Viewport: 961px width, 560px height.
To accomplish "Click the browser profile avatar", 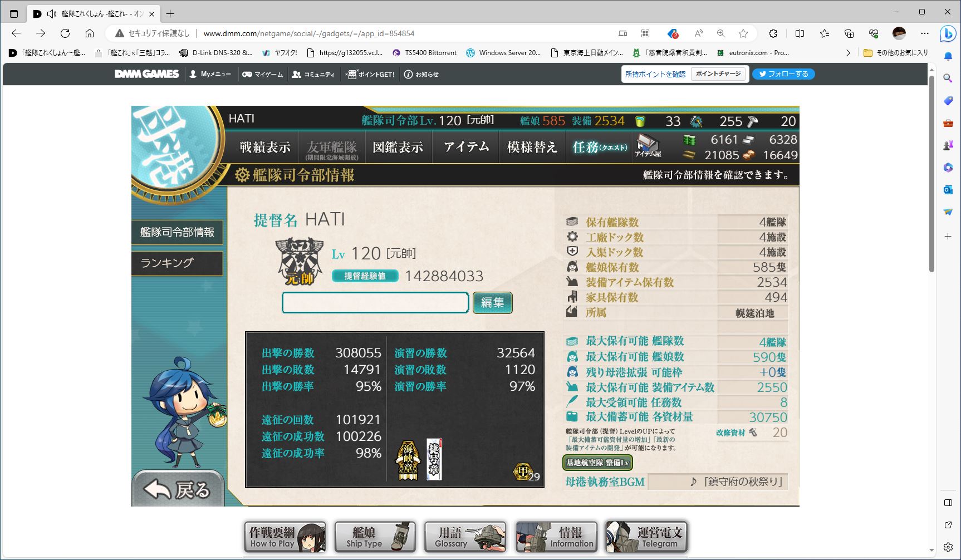I will 899,33.
